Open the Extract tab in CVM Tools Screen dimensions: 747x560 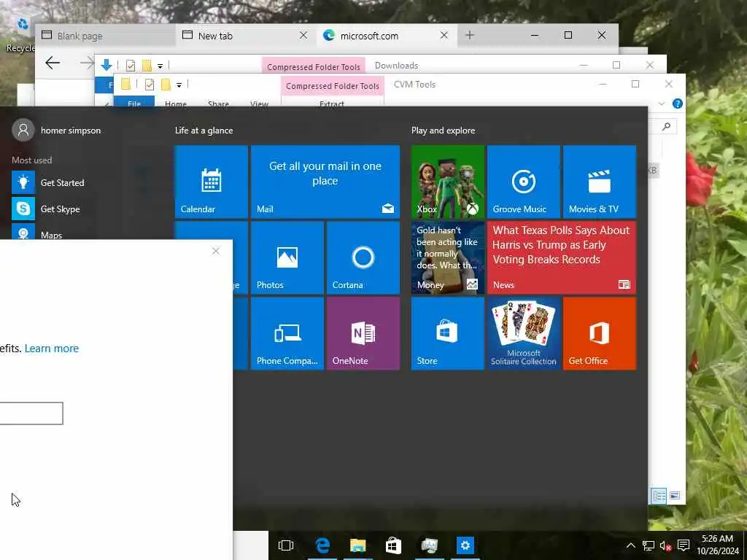tap(332, 104)
